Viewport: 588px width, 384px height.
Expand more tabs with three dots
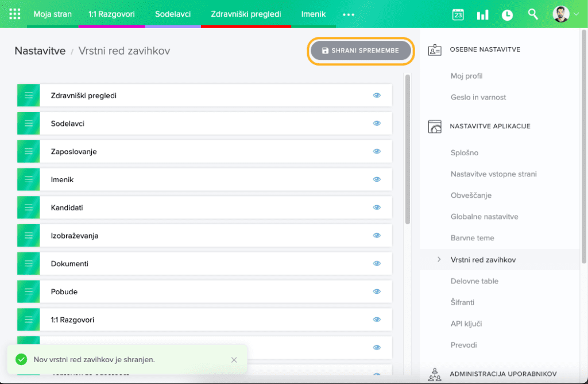tap(349, 15)
